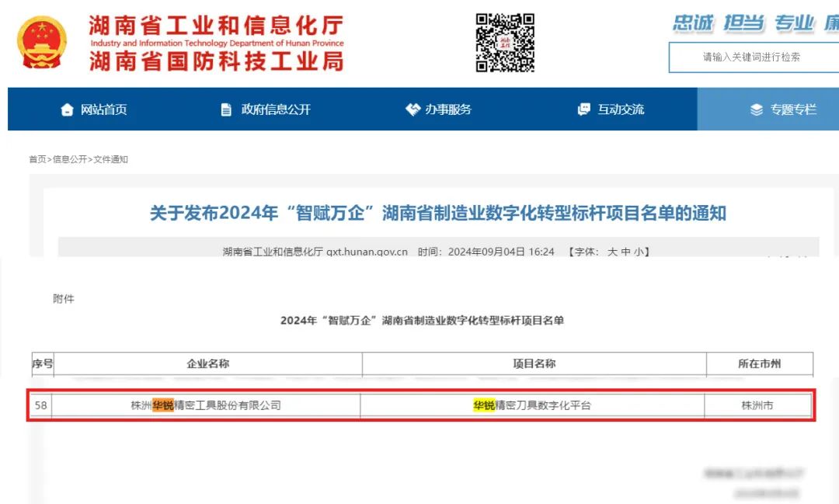Click the handshake icon beside 办事服务
Screen dimensions: 839x504
413,109
